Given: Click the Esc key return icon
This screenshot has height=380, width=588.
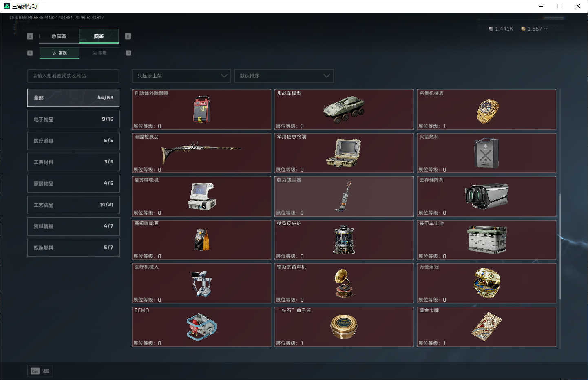Looking at the screenshot, I should [35, 371].
